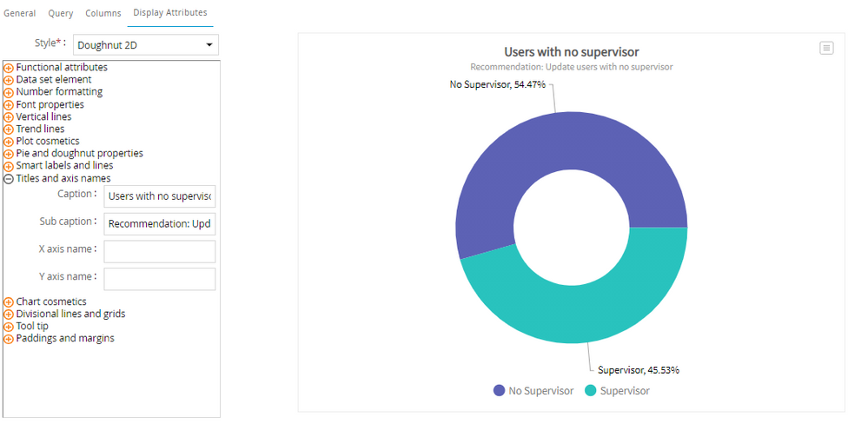Expand the Functional attributes section
The image size is (868, 444).
pyautogui.click(x=9, y=68)
